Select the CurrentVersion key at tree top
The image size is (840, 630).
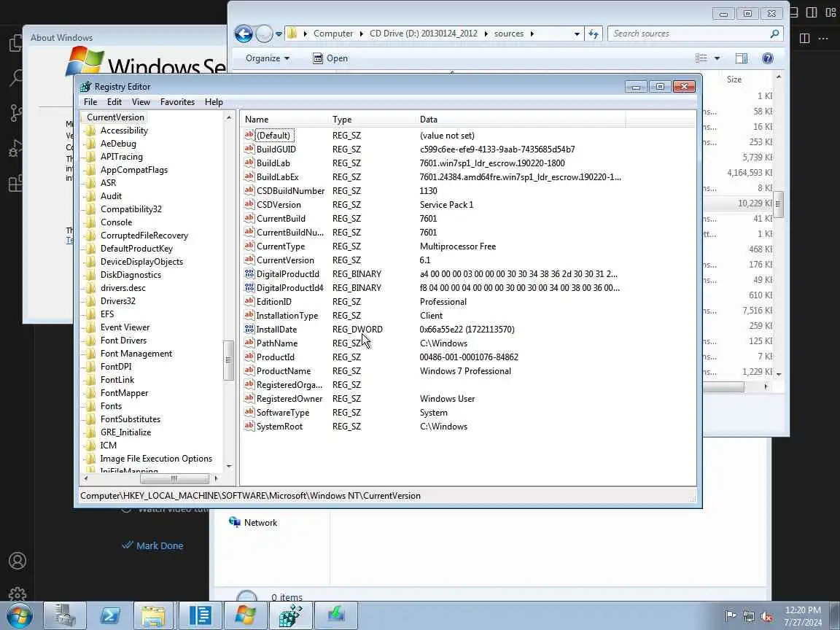tap(115, 117)
